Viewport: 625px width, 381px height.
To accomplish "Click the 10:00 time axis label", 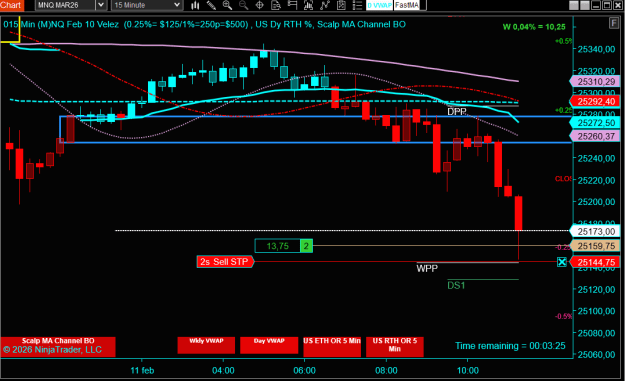I will click(468, 371).
